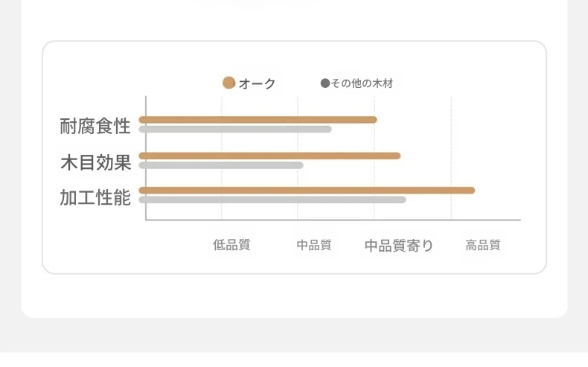This screenshot has width=588, height=367.
Task: Click the orange oak bar for 耐腐食性
Action: [258, 120]
